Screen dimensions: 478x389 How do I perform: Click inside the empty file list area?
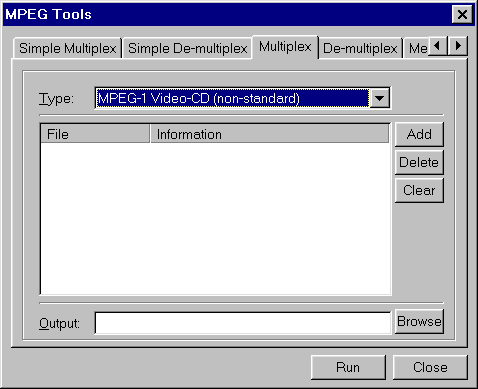pos(215,219)
